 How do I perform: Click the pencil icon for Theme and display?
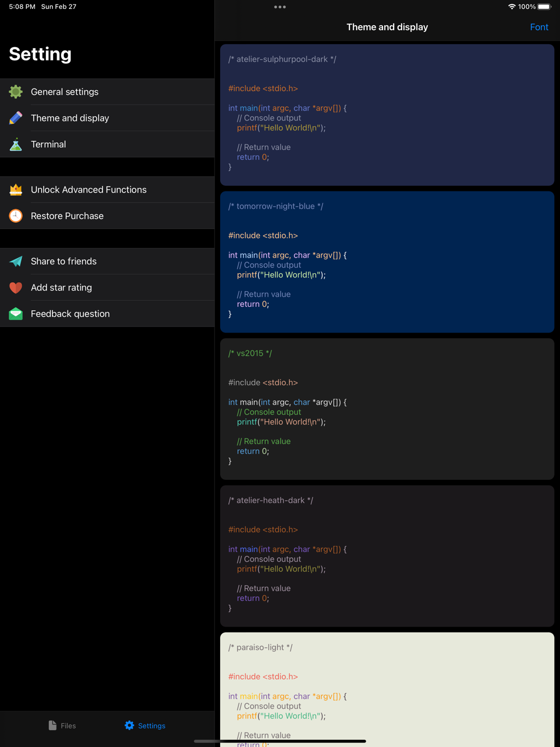[16, 118]
